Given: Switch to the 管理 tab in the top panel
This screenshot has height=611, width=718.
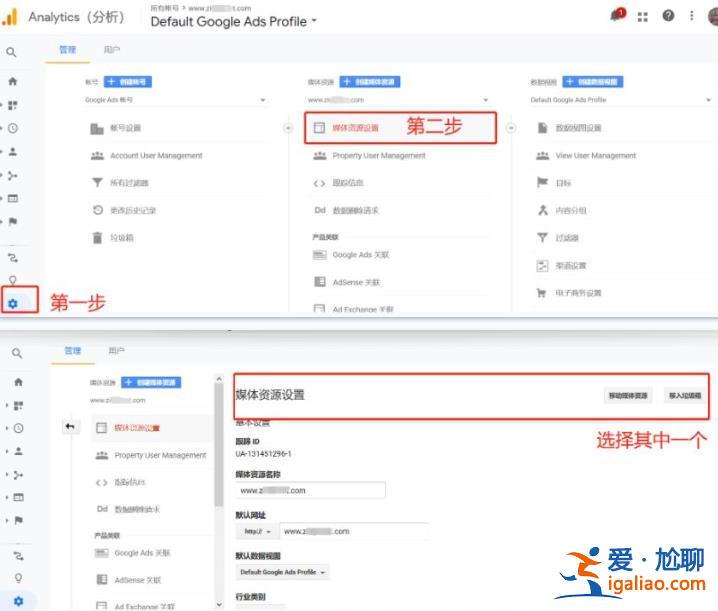Looking at the screenshot, I should (67, 50).
